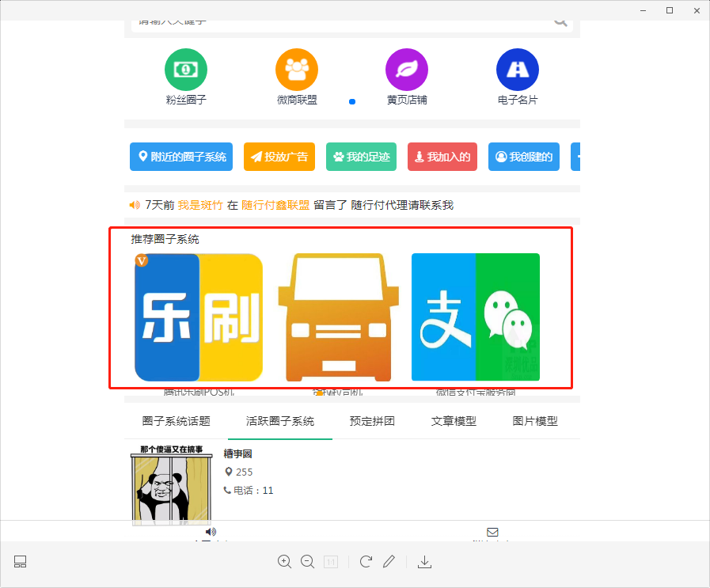Click the pencil edit icon

389,561
